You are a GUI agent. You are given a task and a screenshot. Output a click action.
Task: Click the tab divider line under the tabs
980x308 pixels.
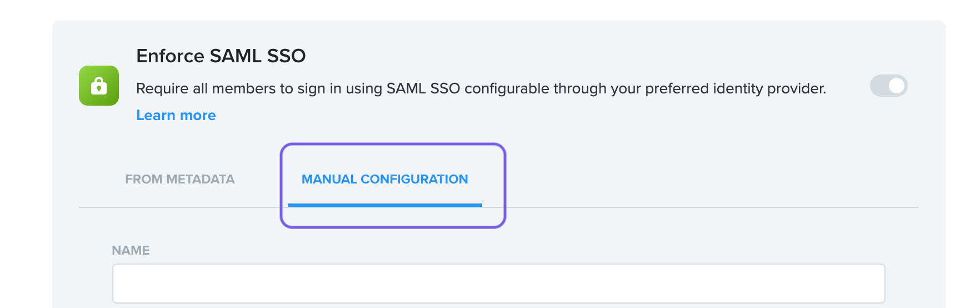point(700,207)
